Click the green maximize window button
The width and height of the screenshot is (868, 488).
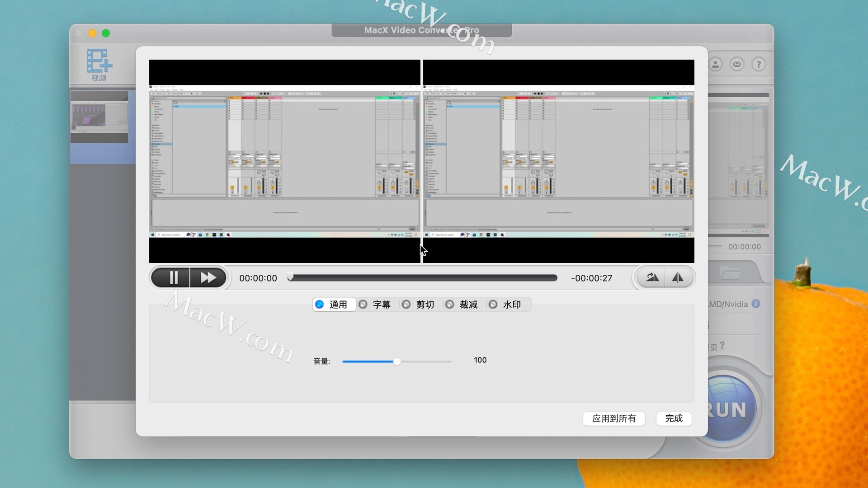tap(106, 33)
